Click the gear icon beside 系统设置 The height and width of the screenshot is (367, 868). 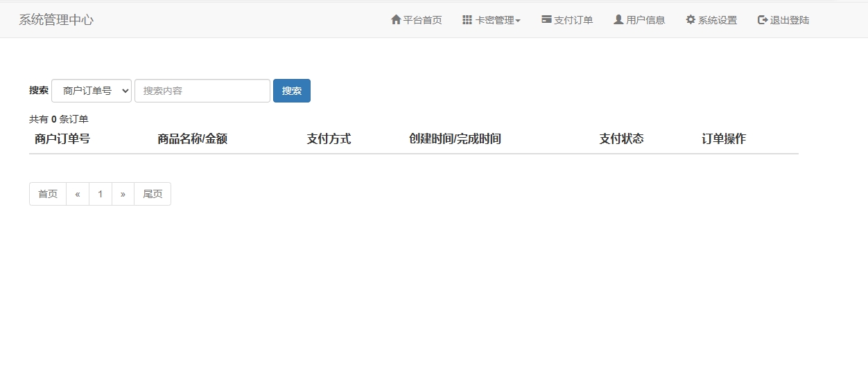click(691, 20)
